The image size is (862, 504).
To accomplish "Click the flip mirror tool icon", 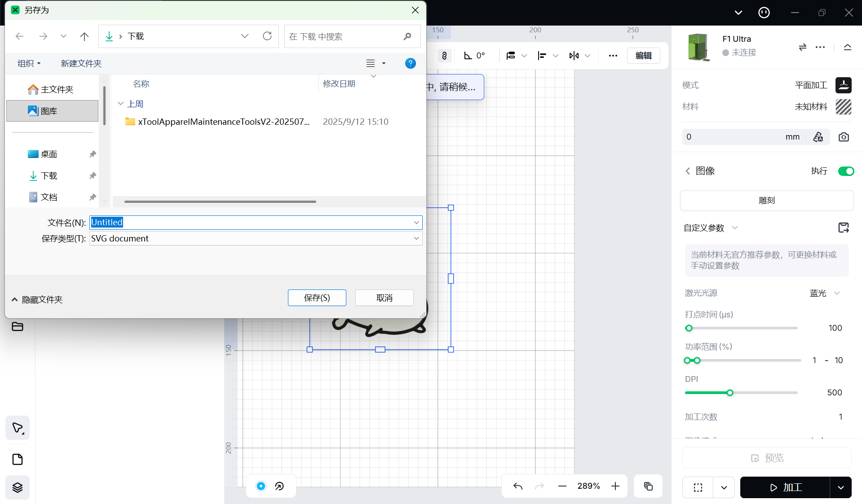I will coord(574,56).
